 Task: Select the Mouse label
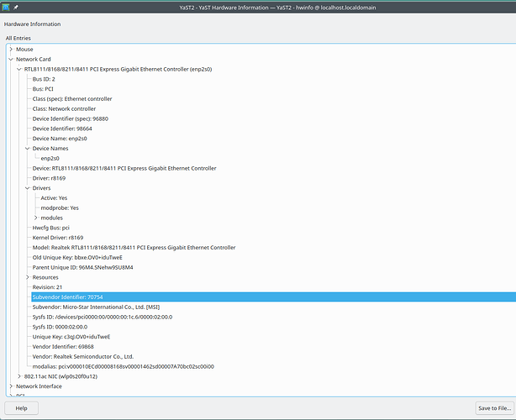pyautogui.click(x=24, y=49)
